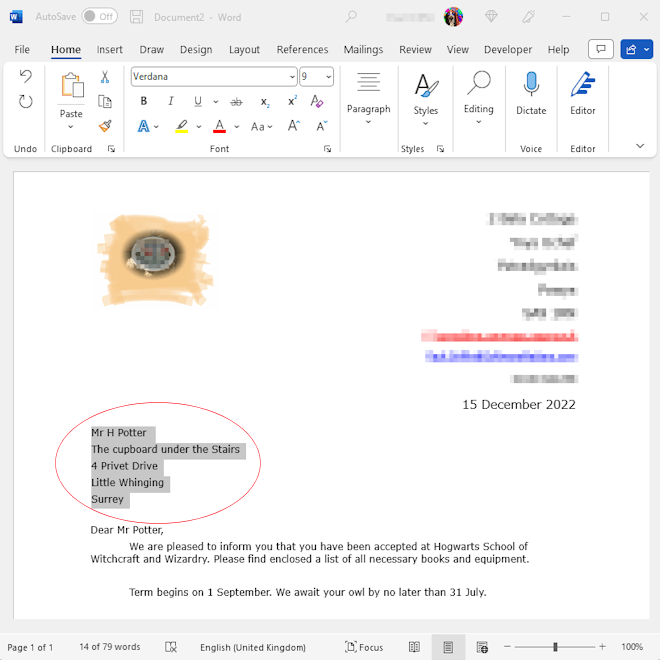Switch to Design tab

click(x=196, y=49)
